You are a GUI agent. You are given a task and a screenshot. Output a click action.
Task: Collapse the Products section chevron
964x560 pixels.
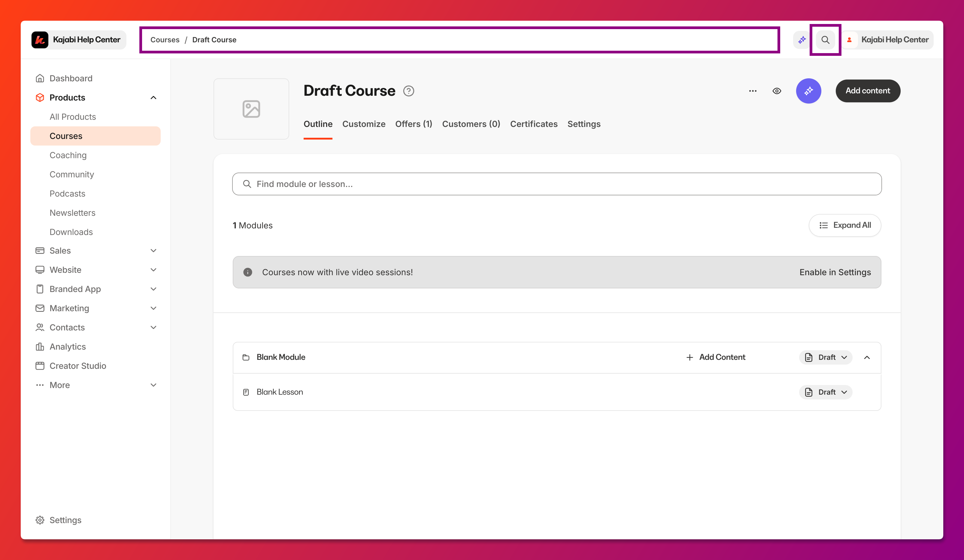point(153,98)
